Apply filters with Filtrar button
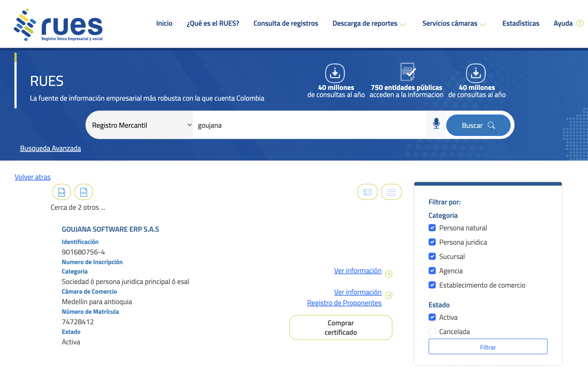 [x=488, y=346]
